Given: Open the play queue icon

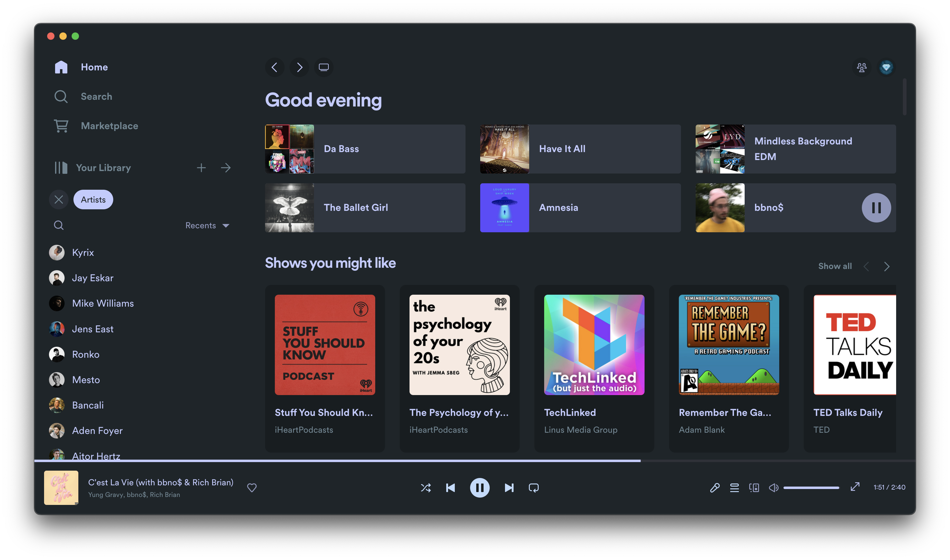Looking at the screenshot, I should point(735,487).
